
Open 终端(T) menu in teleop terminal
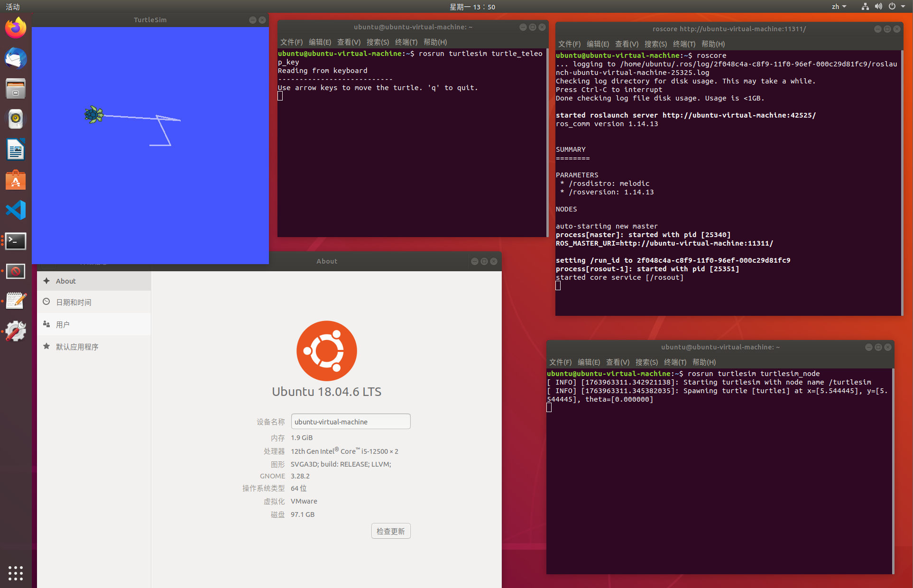(406, 42)
